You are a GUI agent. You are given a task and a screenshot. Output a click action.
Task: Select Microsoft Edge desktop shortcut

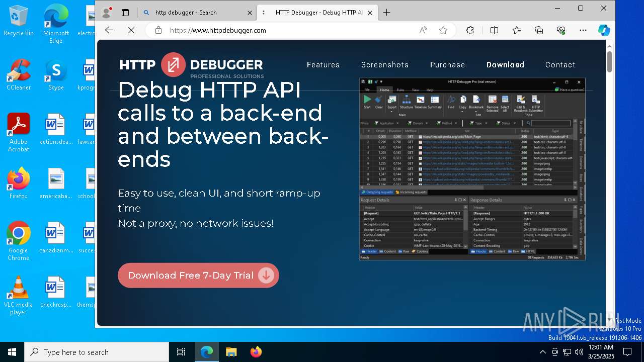point(56,24)
